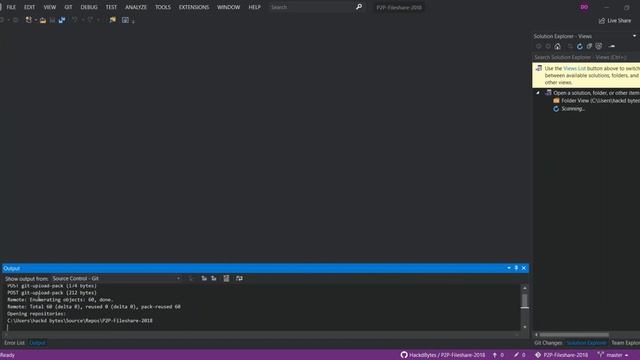Open the FILE menu

(x=11, y=7)
